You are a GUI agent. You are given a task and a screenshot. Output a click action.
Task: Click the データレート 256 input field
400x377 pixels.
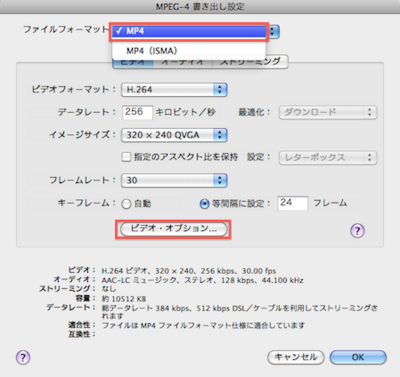(x=137, y=112)
